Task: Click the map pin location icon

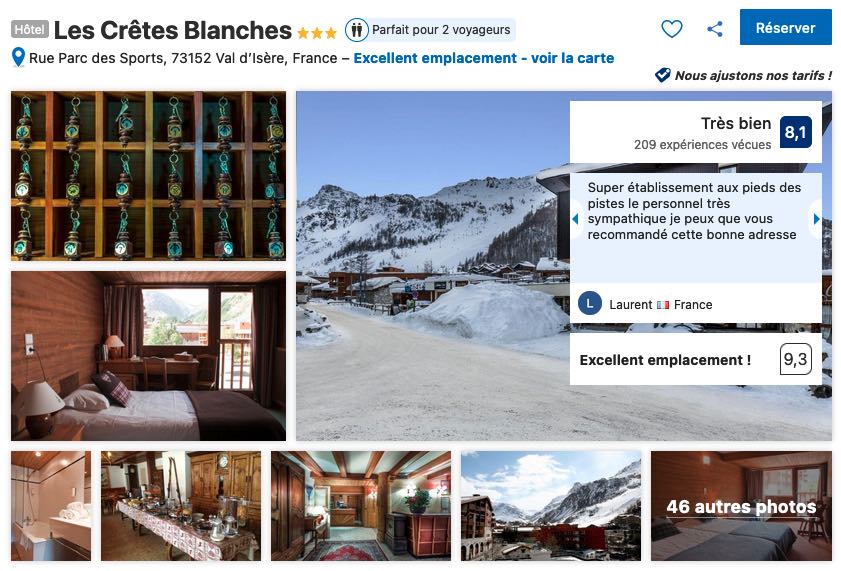Action: tap(18, 57)
